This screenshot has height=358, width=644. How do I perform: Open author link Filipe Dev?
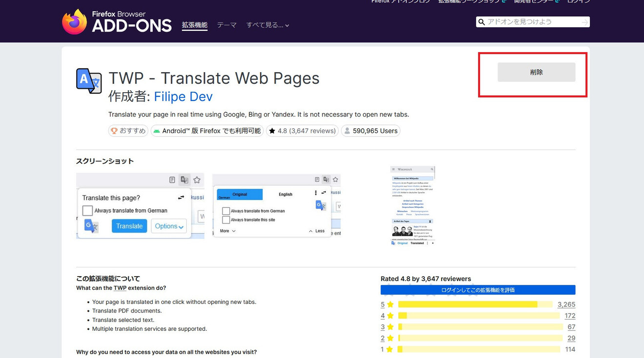(x=183, y=97)
